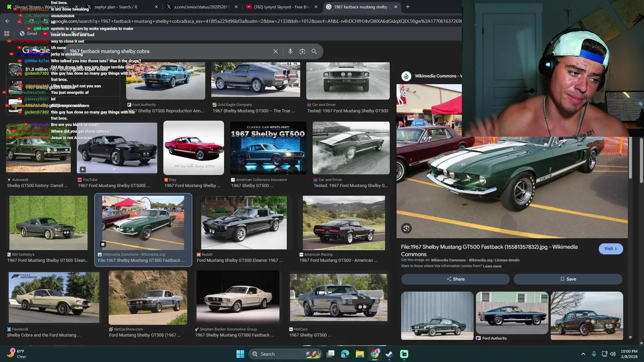Open green Kick app on taskbar
The width and height of the screenshot is (644, 362).
click(404, 354)
